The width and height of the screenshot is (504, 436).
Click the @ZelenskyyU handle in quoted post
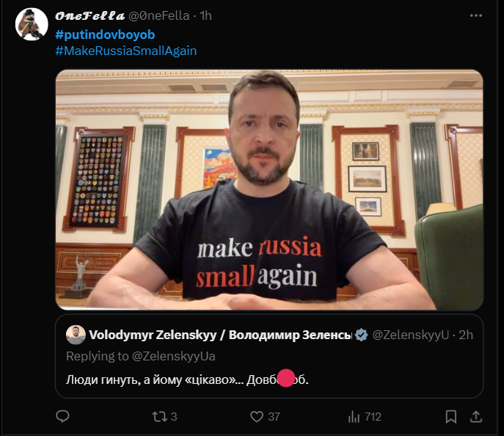pyautogui.click(x=410, y=335)
